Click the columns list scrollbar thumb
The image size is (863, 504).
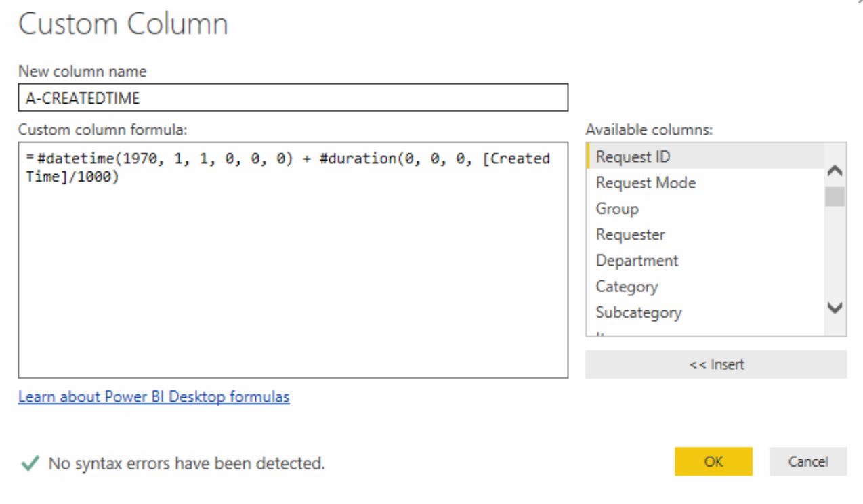tap(835, 196)
